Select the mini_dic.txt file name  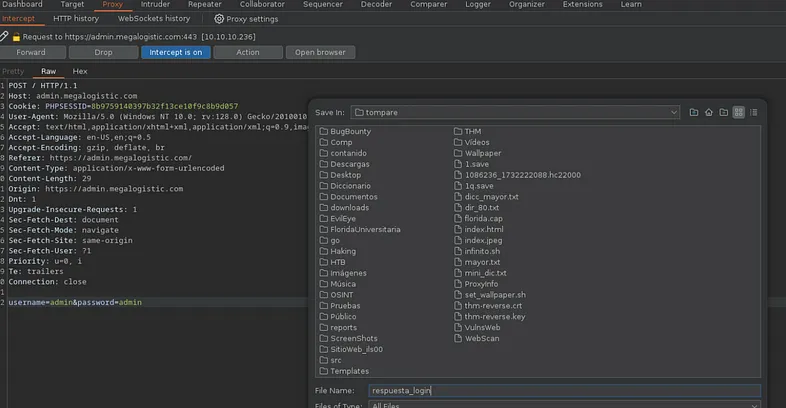(485, 273)
